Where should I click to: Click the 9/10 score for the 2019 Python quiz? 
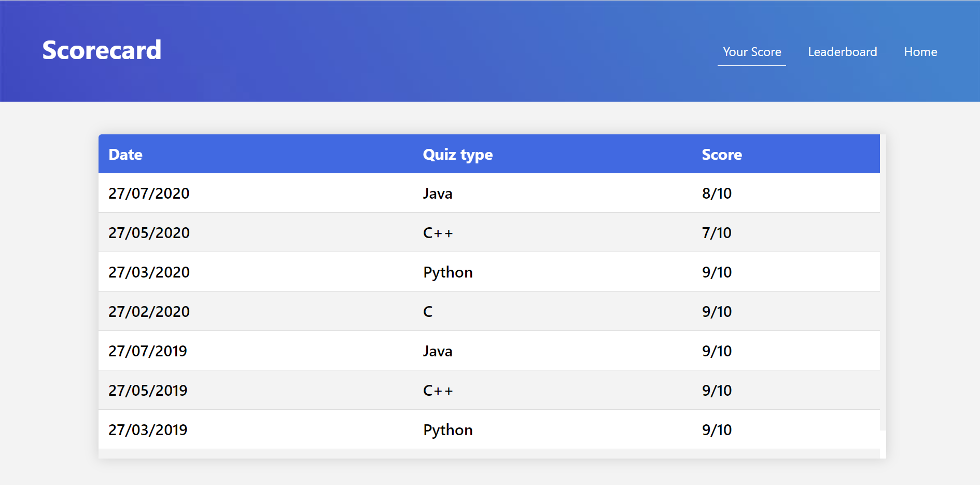coord(717,429)
